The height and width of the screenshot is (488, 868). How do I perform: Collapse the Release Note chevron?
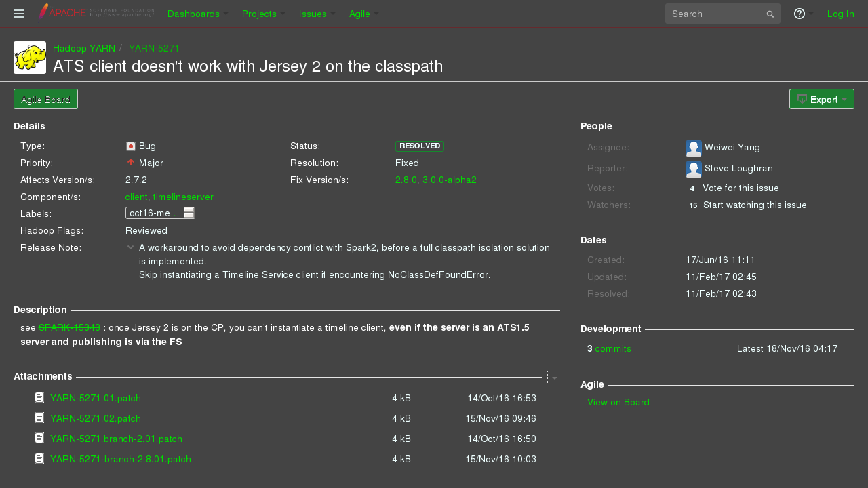point(131,247)
